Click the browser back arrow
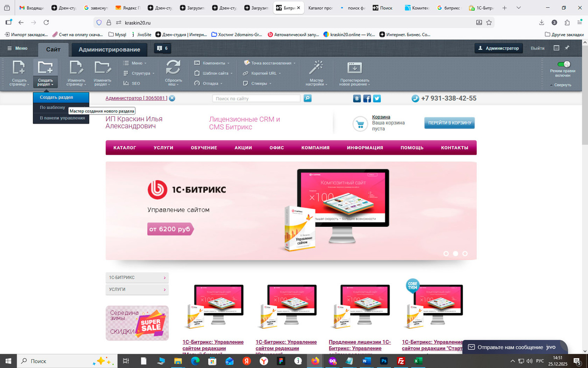The width and height of the screenshot is (588, 368). 21,22
